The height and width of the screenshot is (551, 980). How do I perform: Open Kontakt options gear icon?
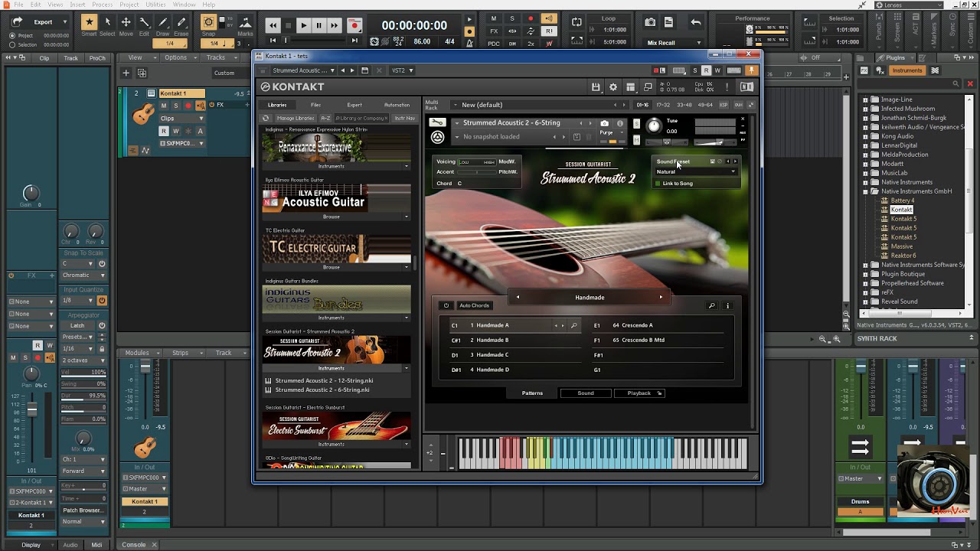tap(613, 87)
